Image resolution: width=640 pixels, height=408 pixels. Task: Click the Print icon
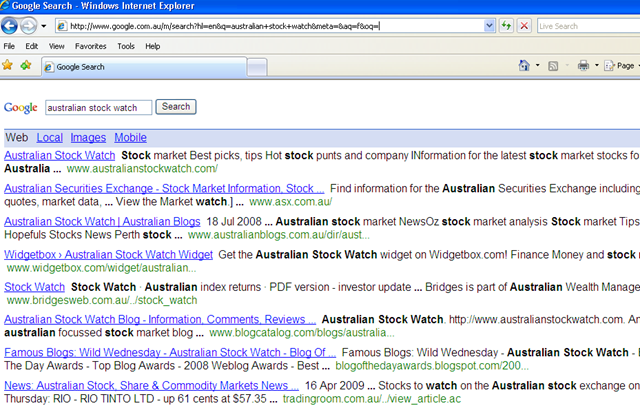pyautogui.click(x=583, y=66)
